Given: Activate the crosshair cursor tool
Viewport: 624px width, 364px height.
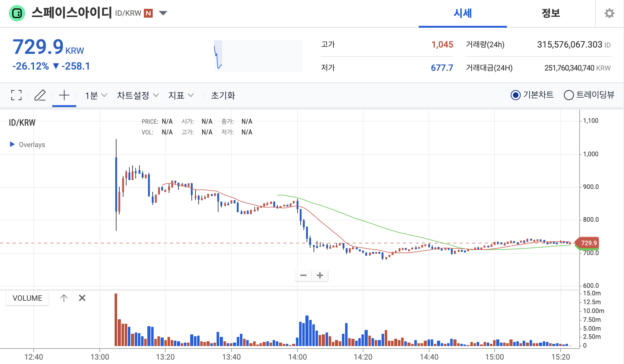Looking at the screenshot, I should pyautogui.click(x=64, y=95).
